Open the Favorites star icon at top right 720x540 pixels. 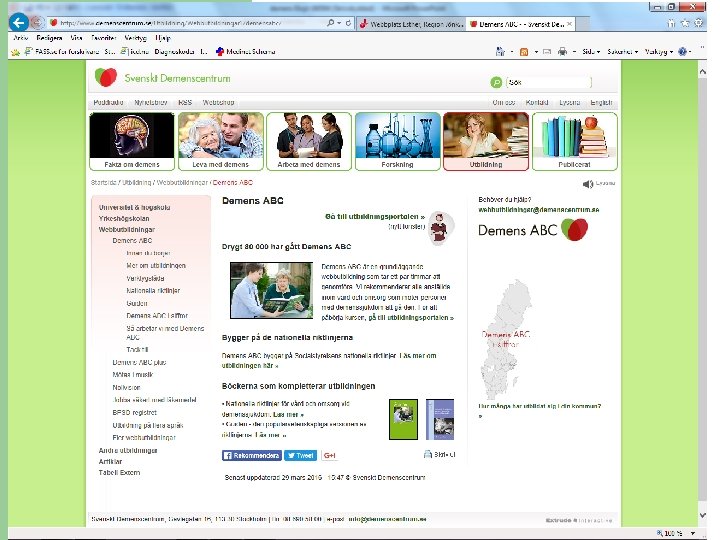coord(685,23)
